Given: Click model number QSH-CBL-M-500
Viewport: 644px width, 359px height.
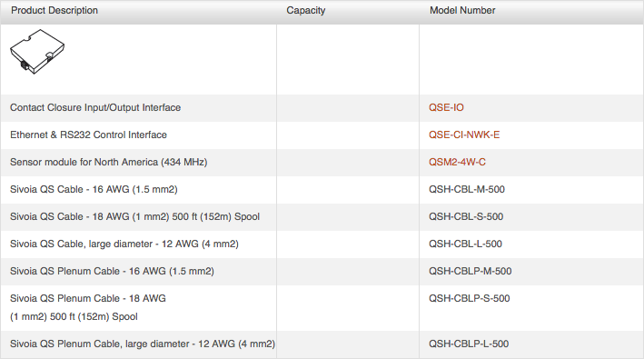Looking at the screenshot, I should click(467, 189).
